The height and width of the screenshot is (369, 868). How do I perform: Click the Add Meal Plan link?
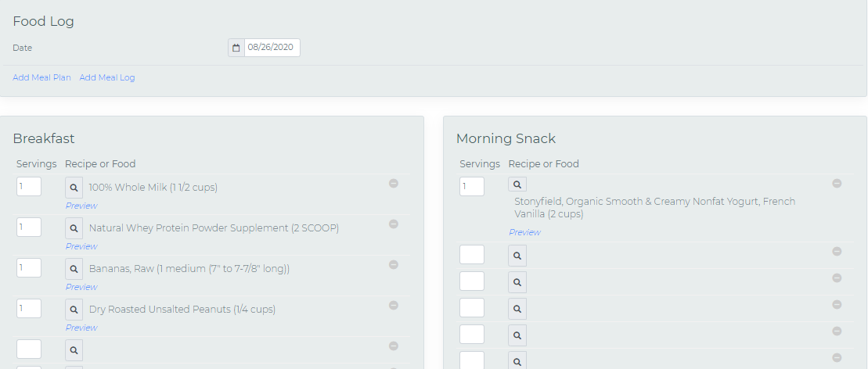41,77
